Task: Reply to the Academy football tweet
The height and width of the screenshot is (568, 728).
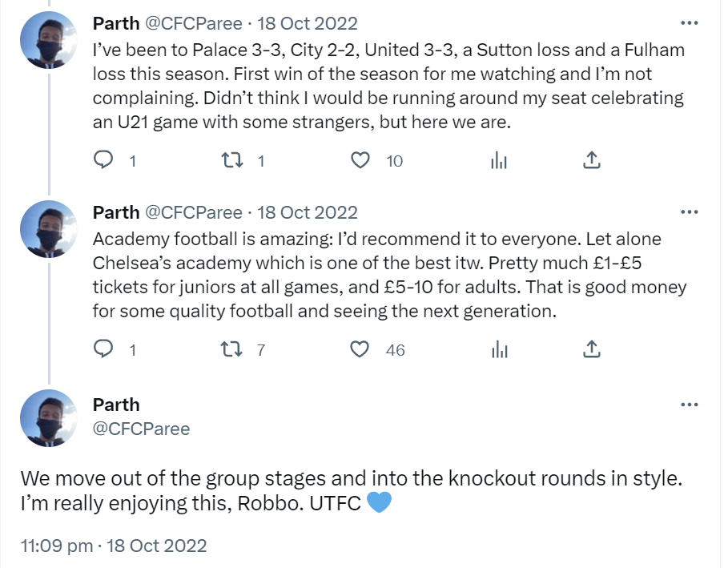Action: coord(104,350)
